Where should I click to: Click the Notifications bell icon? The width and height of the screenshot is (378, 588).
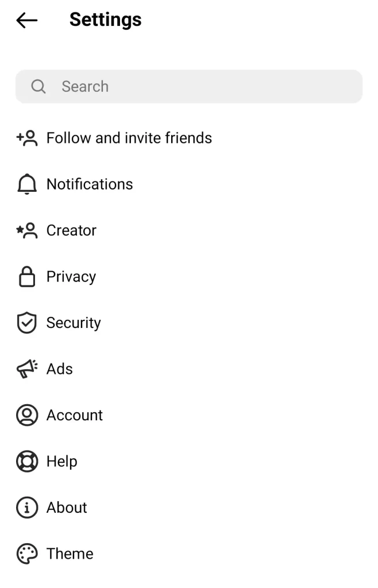(x=27, y=184)
